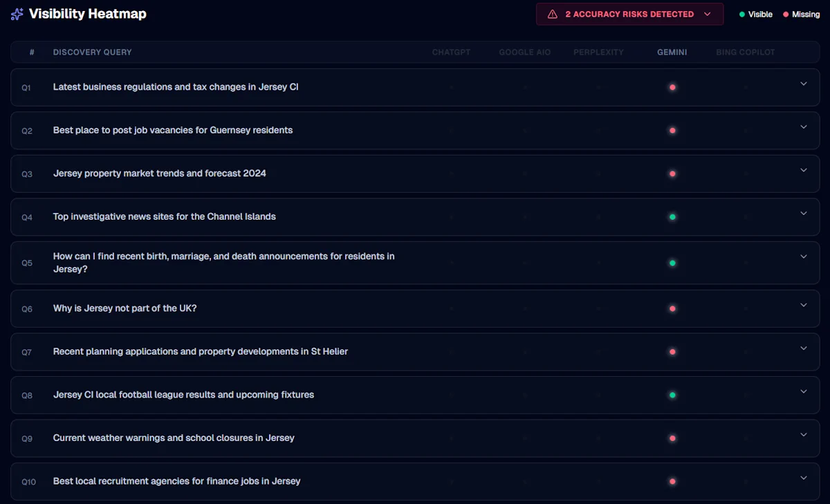
Task: Select the Gemini column header
Action: [672, 53]
